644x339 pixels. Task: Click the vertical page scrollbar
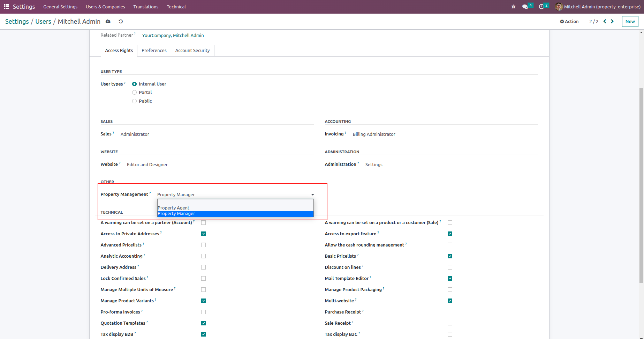pyautogui.click(x=641, y=185)
